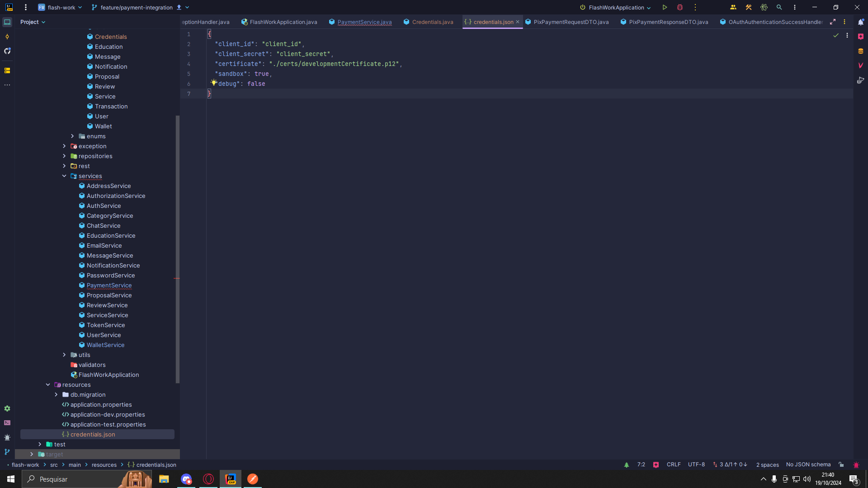Click the intention light bulb on line 6
The width and height of the screenshot is (868, 488).
click(x=214, y=82)
